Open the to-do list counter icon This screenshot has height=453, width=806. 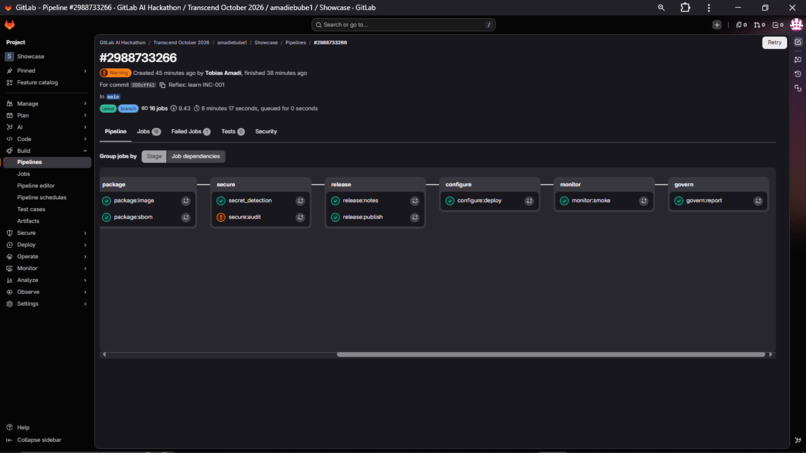(778, 25)
